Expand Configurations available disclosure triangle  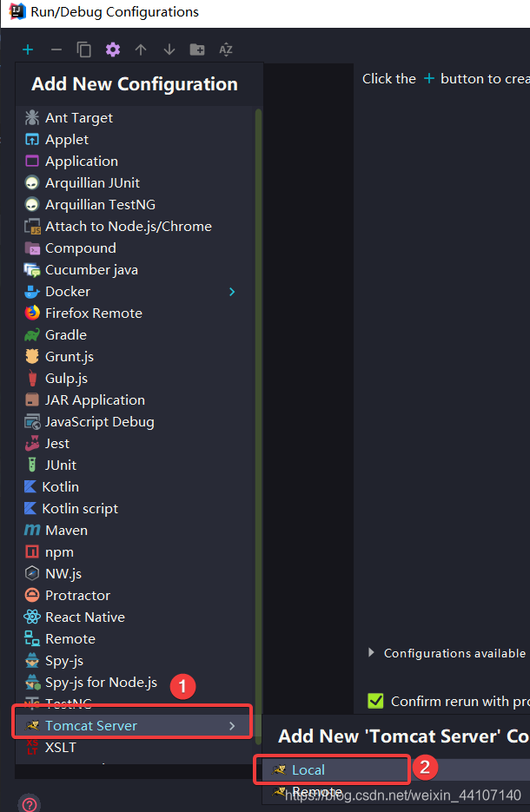coord(371,652)
